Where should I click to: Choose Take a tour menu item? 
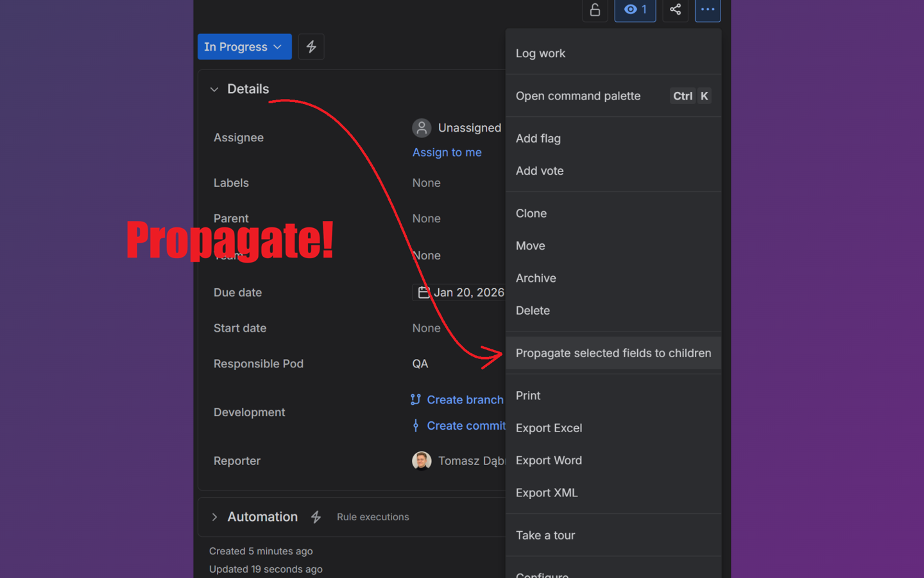[x=613, y=535]
